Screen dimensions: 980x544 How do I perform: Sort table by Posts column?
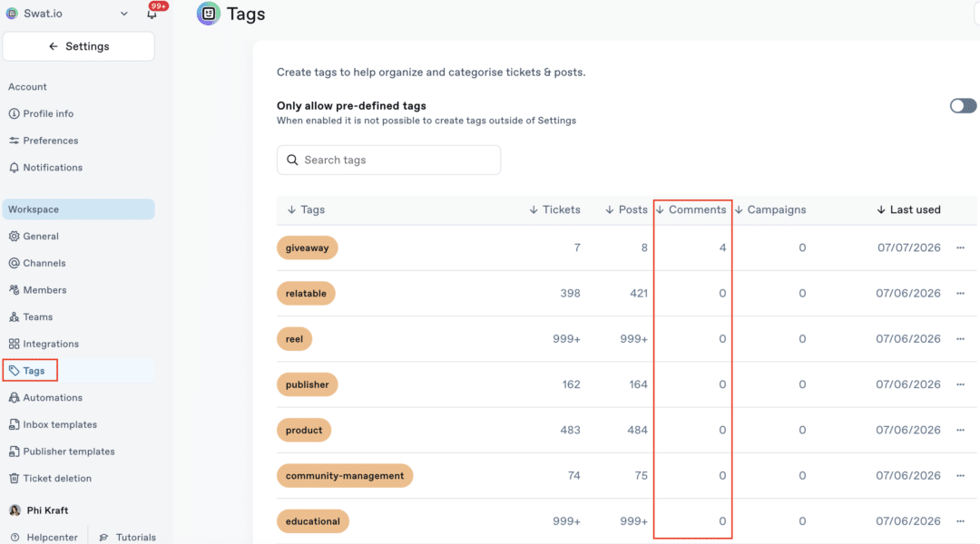point(626,209)
